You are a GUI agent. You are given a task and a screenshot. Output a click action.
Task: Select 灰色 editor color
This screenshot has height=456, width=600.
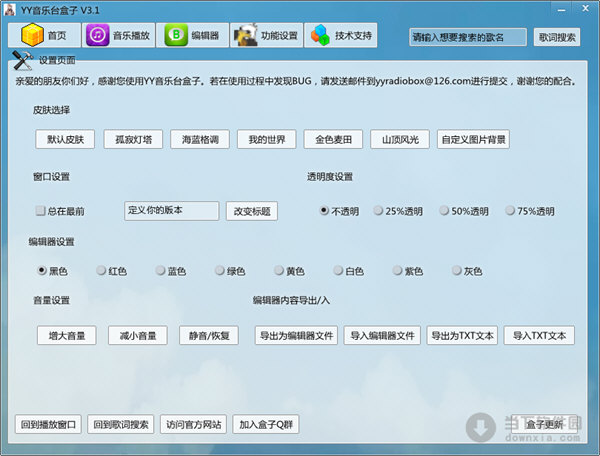pos(467,271)
